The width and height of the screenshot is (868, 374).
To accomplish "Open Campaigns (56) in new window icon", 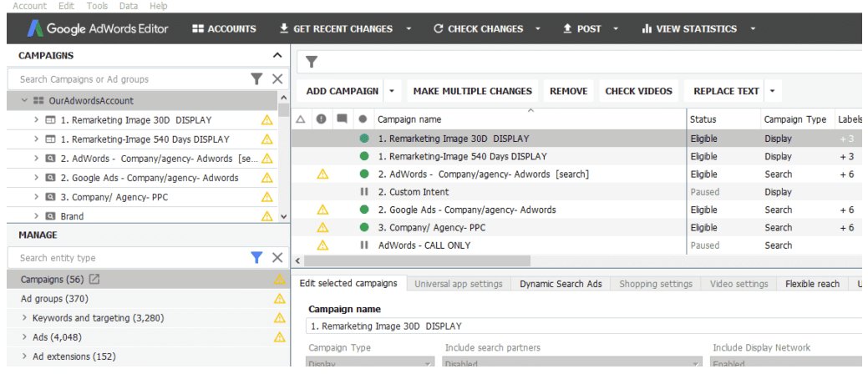I will 94,280.
